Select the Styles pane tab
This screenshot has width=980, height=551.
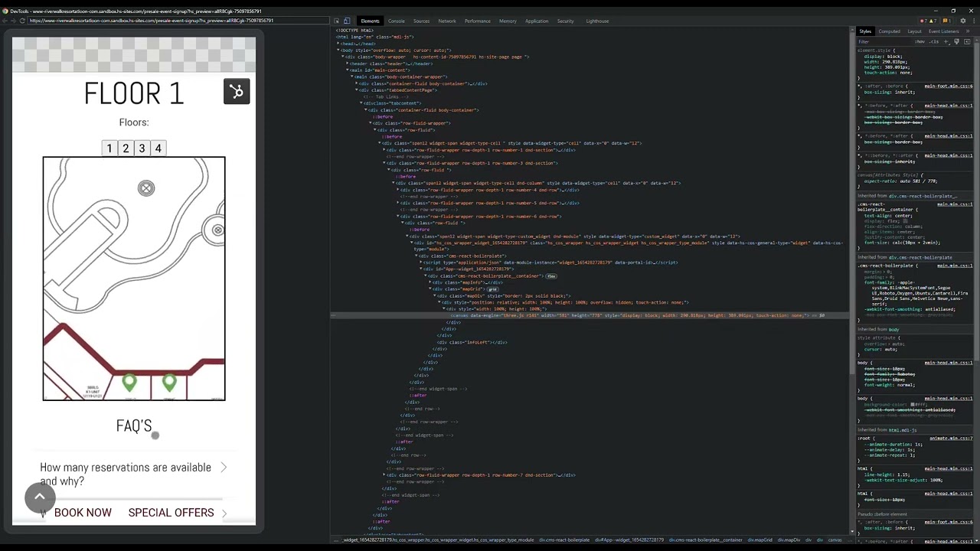(x=865, y=31)
